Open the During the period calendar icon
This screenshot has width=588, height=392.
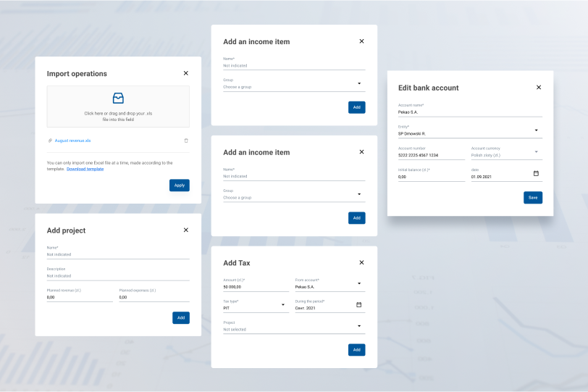click(x=358, y=304)
